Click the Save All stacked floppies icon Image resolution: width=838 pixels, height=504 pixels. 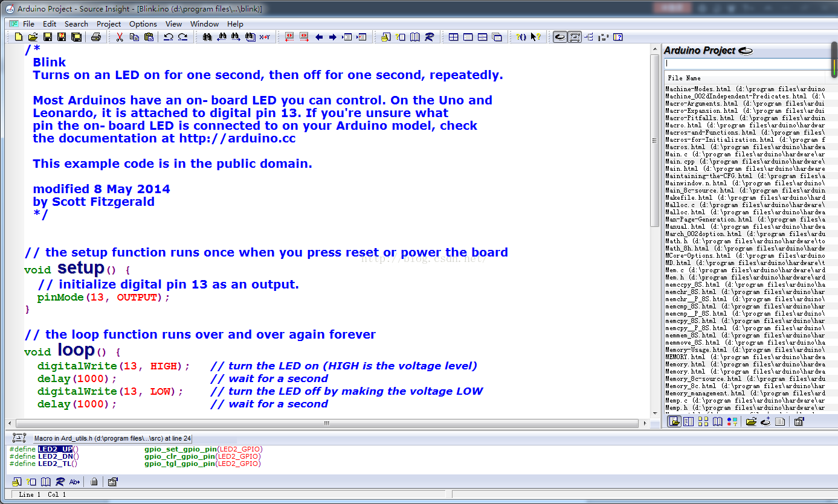pyautogui.click(x=76, y=37)
